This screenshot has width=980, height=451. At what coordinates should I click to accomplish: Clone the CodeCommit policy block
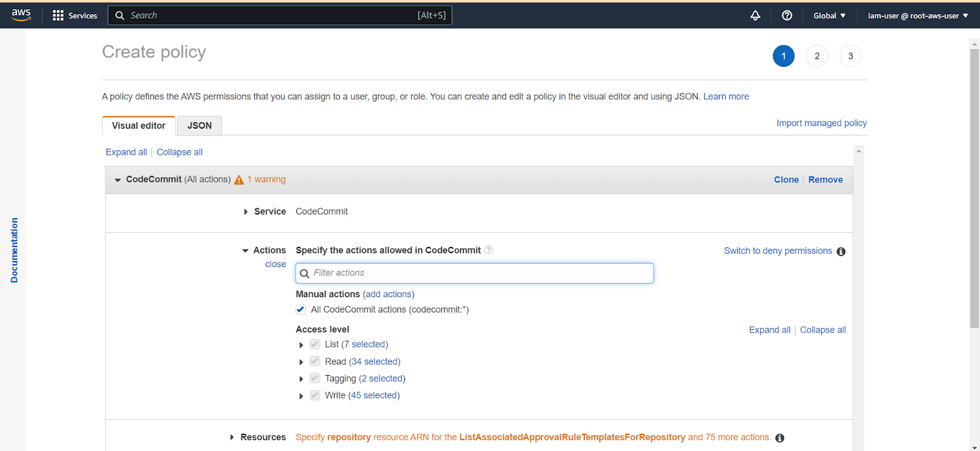click(786, 180)
